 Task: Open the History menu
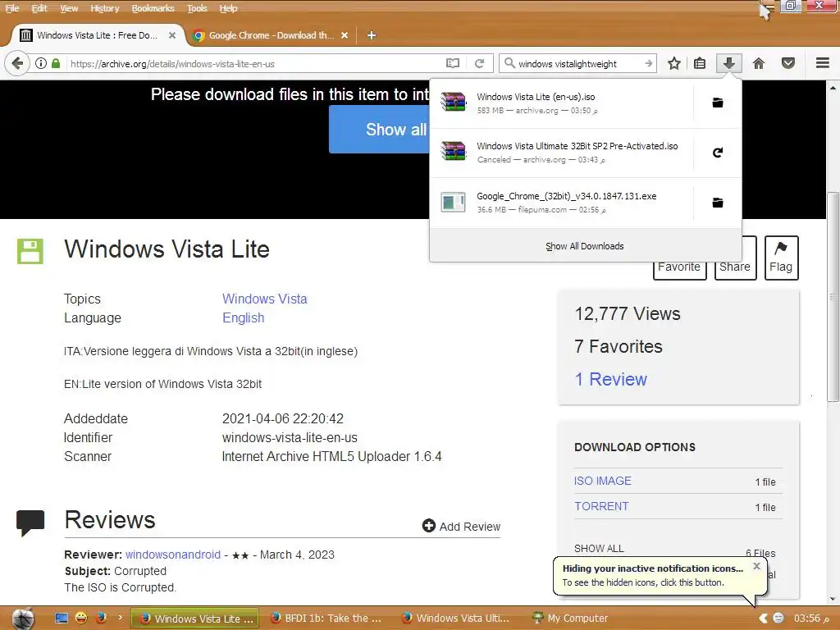click(104, 8)
